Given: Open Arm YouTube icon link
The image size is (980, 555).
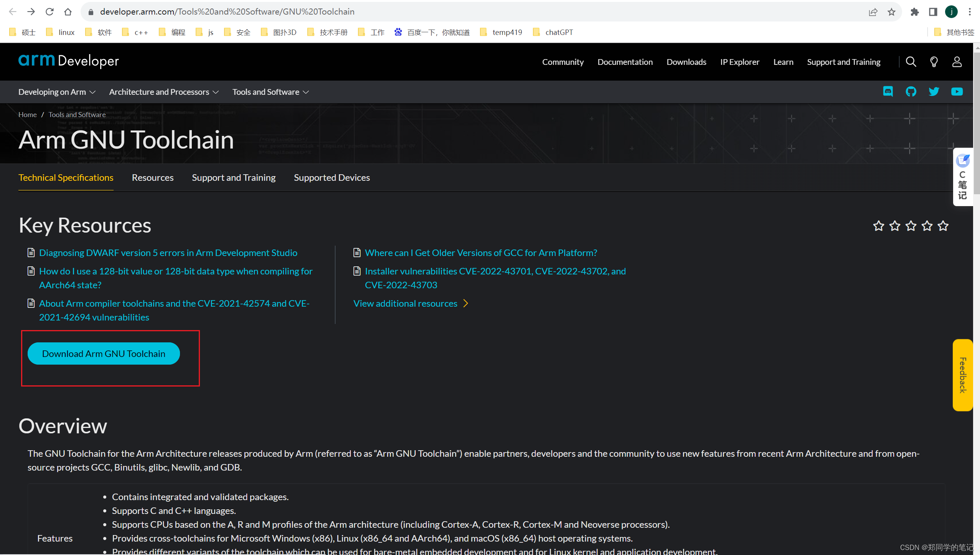Looking at the screenshot, I should [x=957, y=91].
